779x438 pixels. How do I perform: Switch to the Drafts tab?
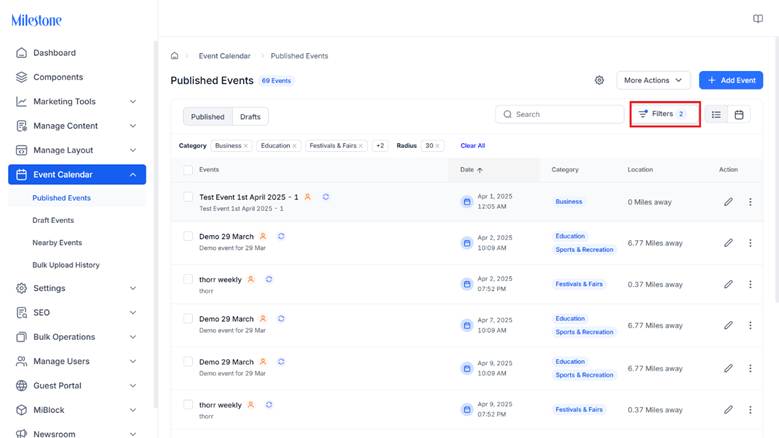(x=250, y=117)
